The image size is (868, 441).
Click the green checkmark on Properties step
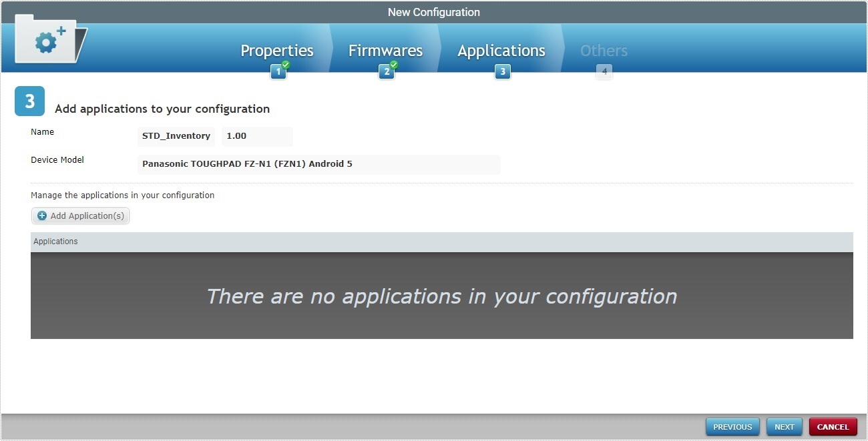pyautogui.click(x=285, y=66)
